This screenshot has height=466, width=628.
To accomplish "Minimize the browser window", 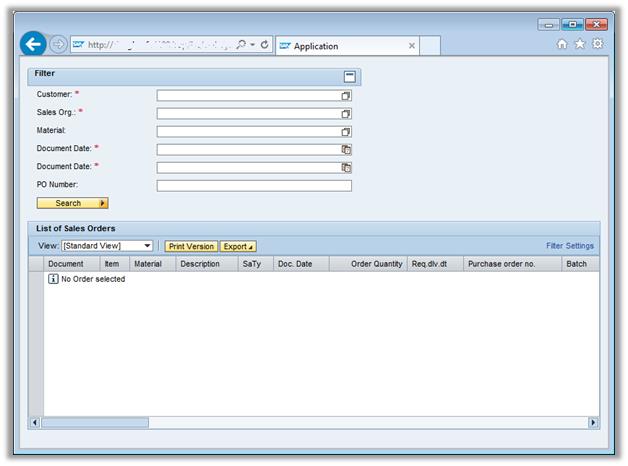I will point(549,25).
